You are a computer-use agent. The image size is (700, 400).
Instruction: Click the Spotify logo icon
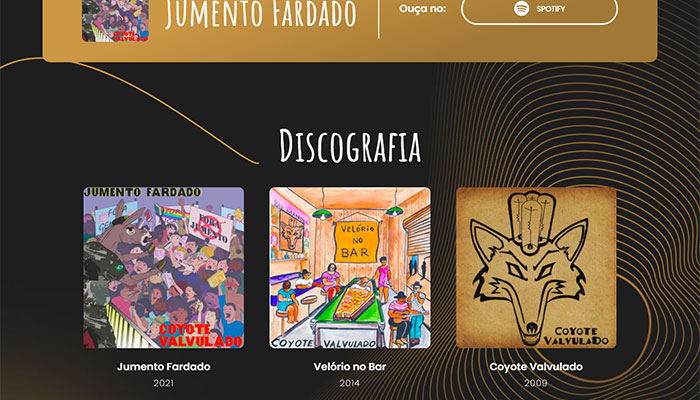pos(521,8)
